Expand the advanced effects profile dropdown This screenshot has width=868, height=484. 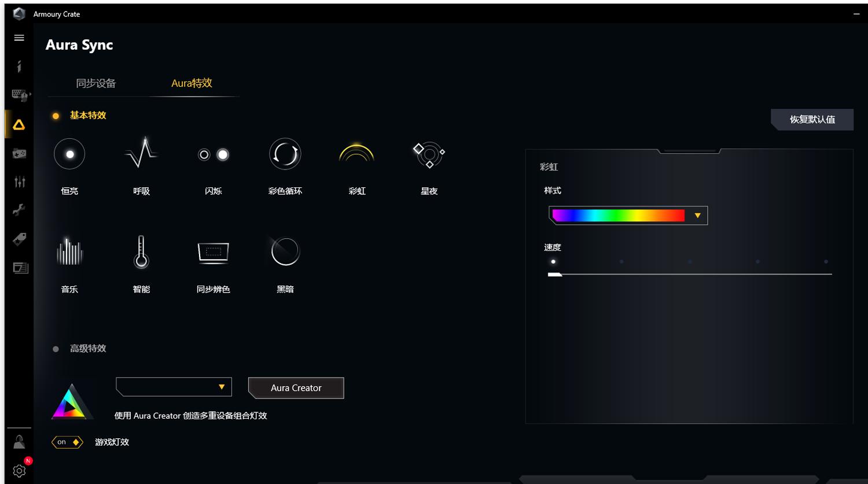[174, 387]
